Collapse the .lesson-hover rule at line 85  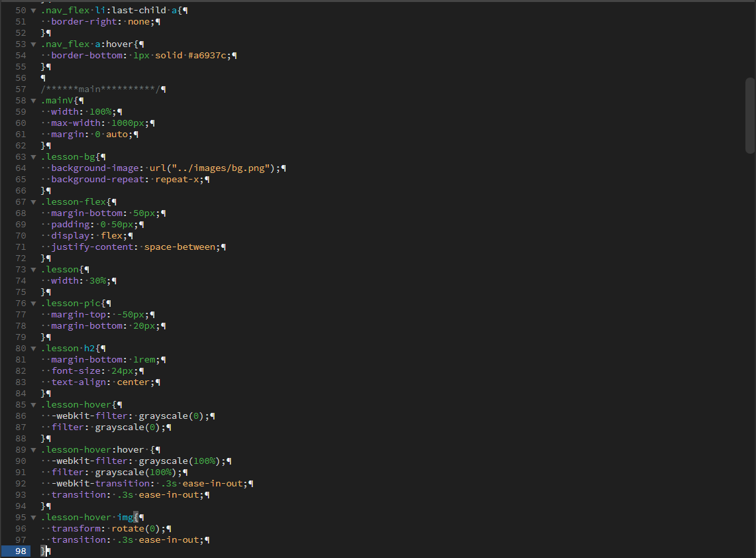pos(33,405)
